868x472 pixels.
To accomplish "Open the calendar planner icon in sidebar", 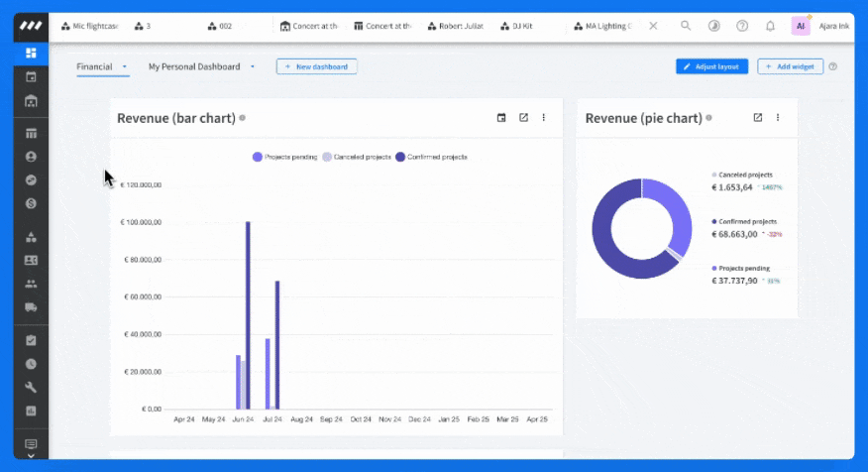I will (x=31, y=77).
